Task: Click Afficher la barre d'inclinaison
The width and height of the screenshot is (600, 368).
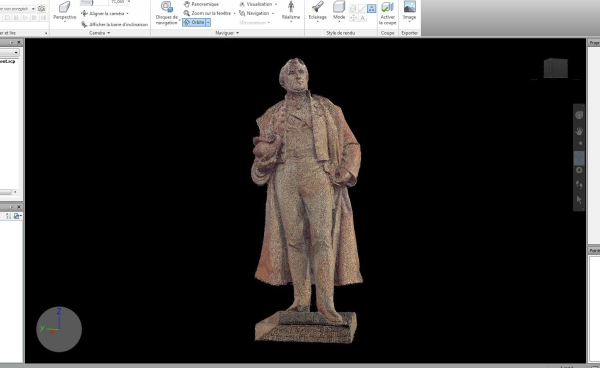Action: [x=114, y=24]
